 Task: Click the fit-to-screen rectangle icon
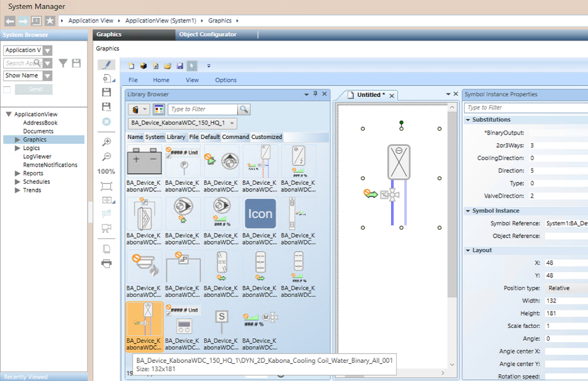point(106,187)
